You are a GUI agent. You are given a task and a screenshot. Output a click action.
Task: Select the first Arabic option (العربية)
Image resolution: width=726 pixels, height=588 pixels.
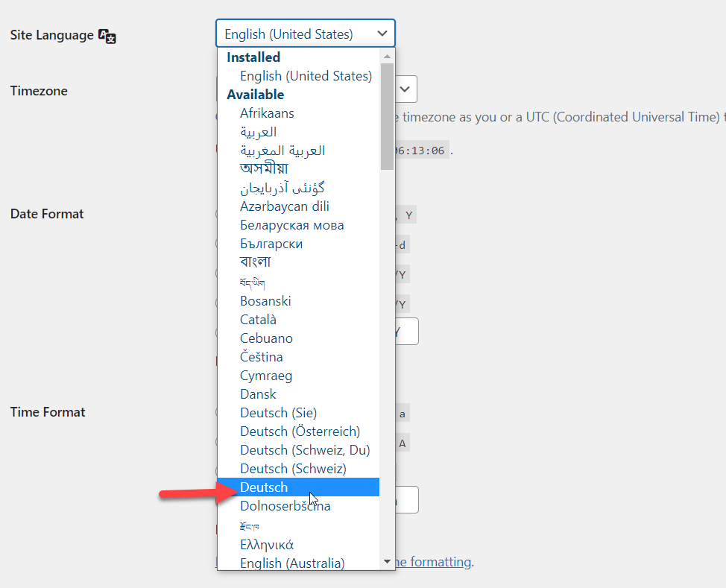pyautogui.click(x=259, y=132)
